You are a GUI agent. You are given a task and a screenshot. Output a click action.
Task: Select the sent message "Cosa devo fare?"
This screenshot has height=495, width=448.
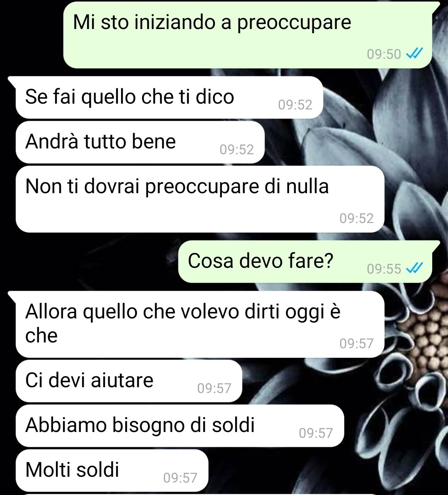305,262
